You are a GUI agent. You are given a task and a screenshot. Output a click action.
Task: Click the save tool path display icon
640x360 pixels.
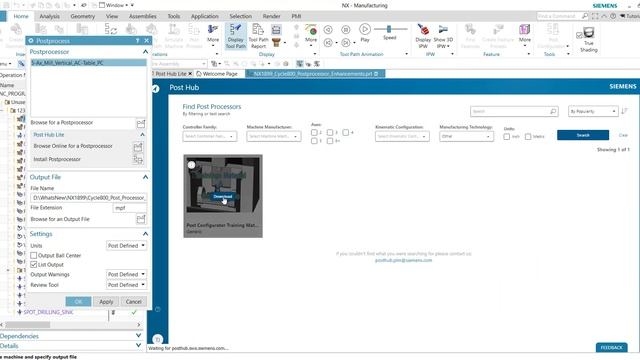point(276,29)
